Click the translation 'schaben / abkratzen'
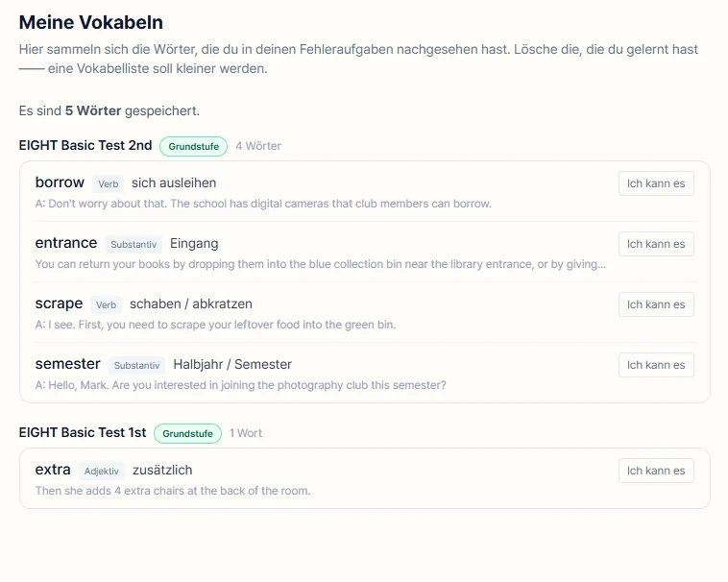 [x=191, y=304]
